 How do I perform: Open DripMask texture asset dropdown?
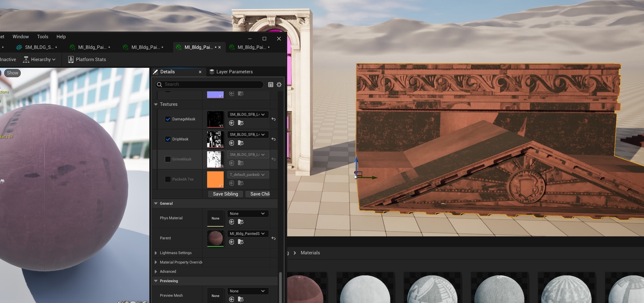coord(248,135)
